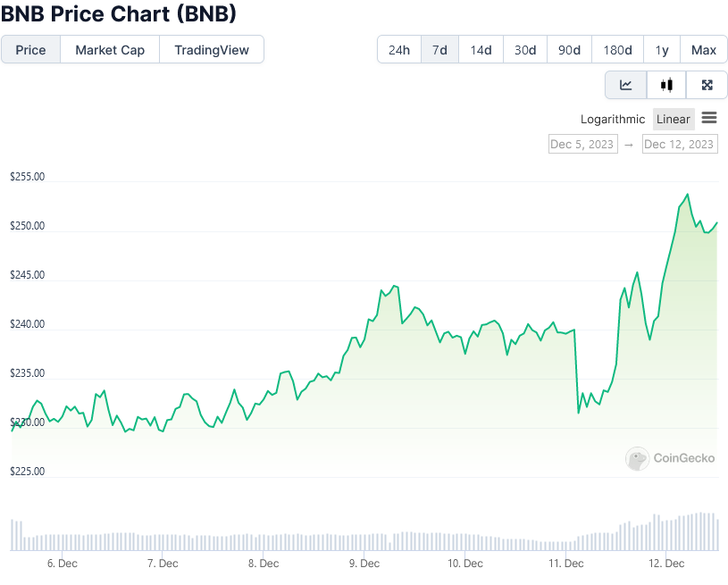This screenshot has height=585, width=728.
Task: Switch to line chart view icon
Action: pos(626,85)
